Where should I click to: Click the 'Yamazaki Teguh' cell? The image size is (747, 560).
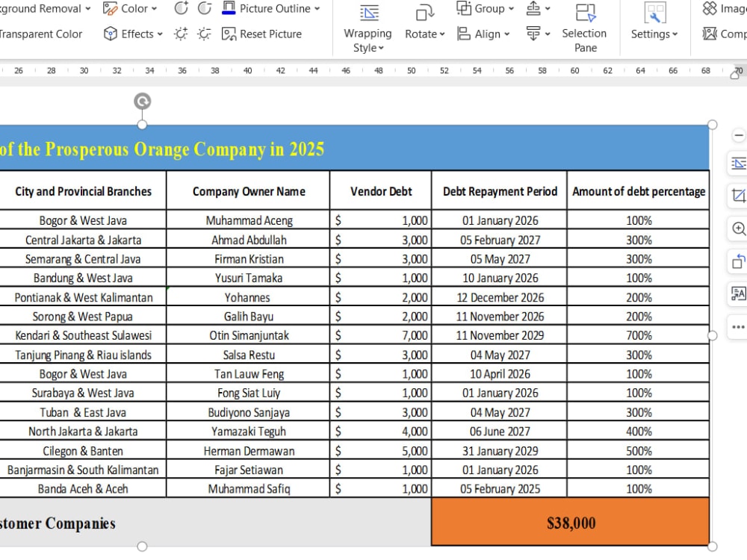[249, 432]
